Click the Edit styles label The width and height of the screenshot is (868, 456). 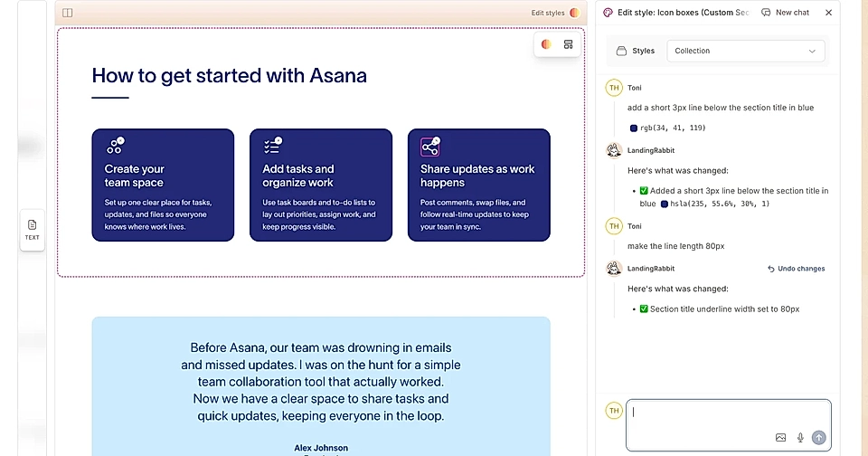pyautogui.click(x=548, y=13)
